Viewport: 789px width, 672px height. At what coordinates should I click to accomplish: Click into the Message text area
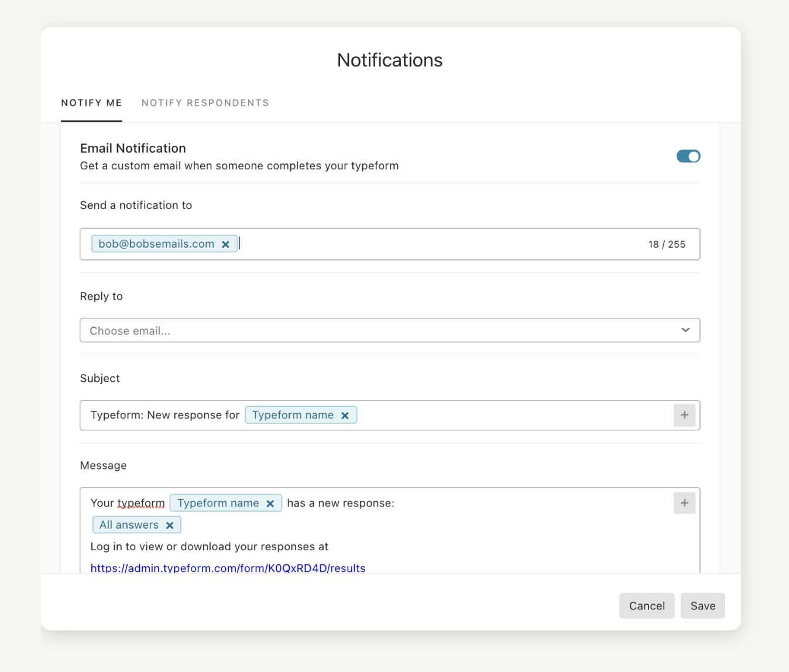click(x=390, y=531)
